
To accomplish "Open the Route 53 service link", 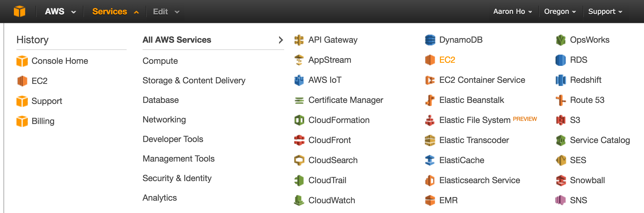I will click(587, 100).
